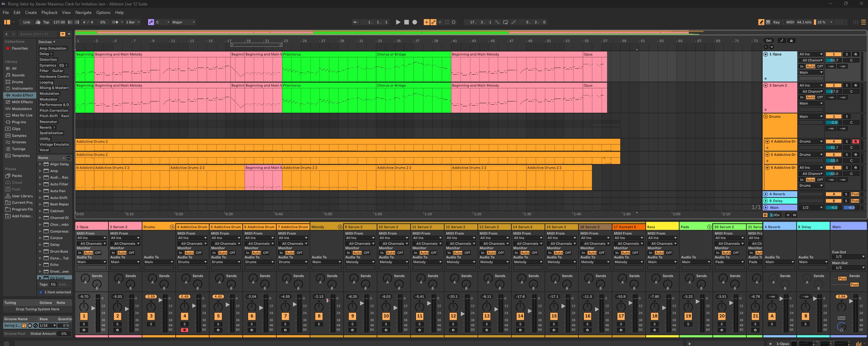
Task: Toggle the Draw Mode pencil icon
Action: point(761,22)
